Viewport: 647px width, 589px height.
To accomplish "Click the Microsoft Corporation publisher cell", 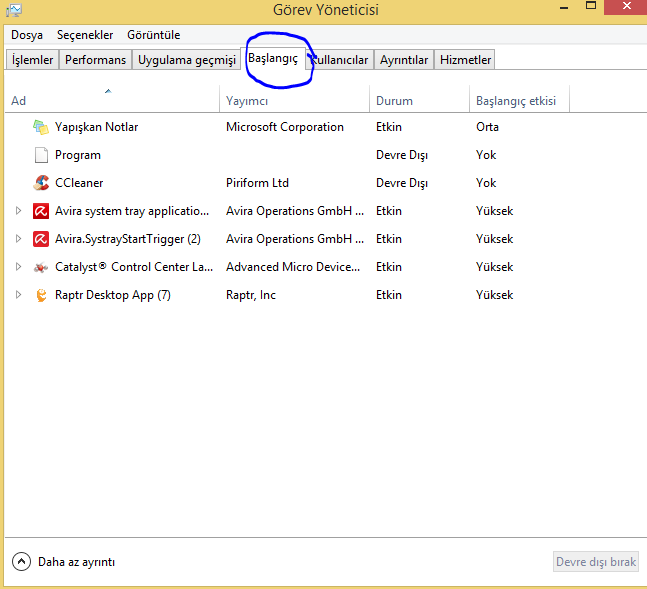I will pyautogui.click(x=285, y=127).
